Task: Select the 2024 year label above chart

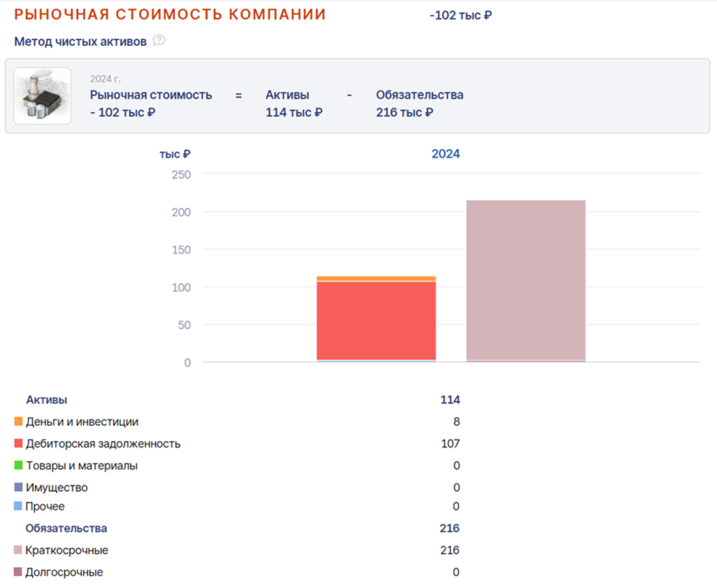Action: coord(445,153)
